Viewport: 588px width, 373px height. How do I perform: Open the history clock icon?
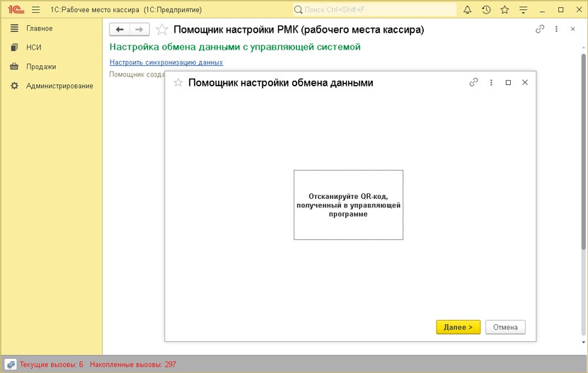point(486,10)
